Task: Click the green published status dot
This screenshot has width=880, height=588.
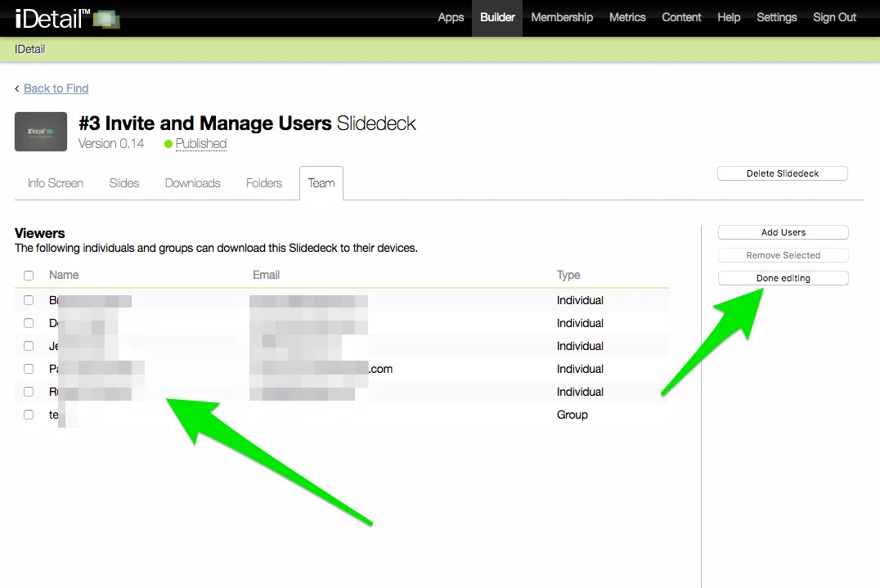Action: tap(168, 144)
